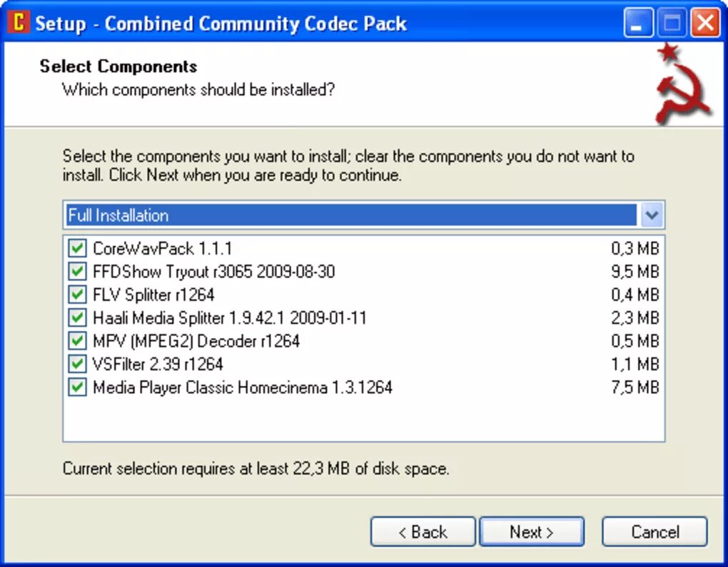The width and height of the screenshot is (728, 567).
Task: Click the CCCP icon in title bar
Action: click(x=19, y=23)
